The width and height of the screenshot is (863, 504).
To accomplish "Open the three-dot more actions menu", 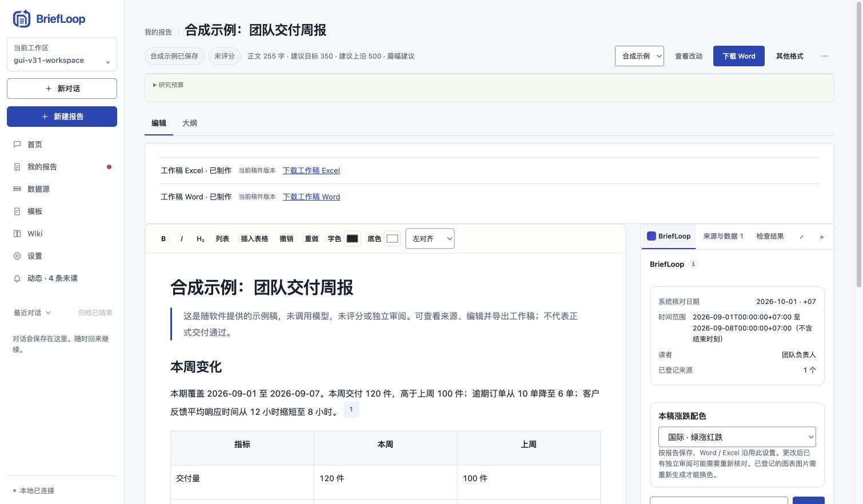I will point(824,56).
